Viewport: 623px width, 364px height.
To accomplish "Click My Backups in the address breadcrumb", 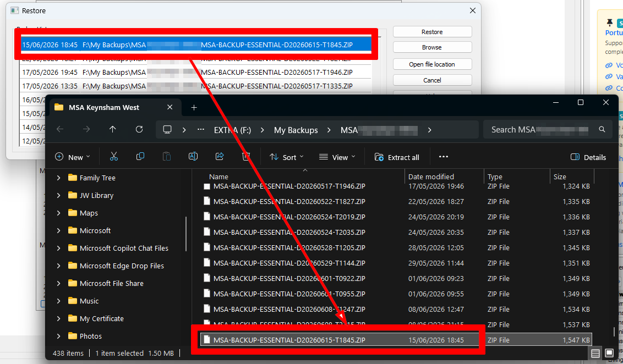I will point(296,130).
